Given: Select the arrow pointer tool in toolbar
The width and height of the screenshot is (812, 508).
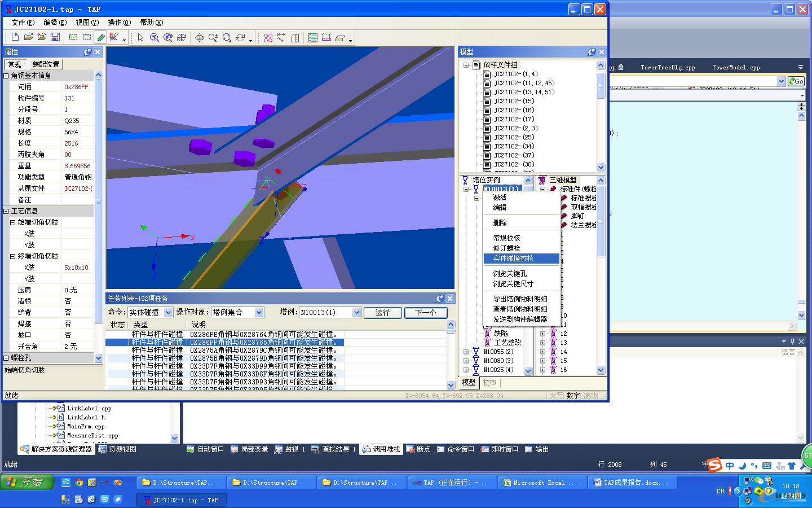Looking at the screenshot, I should [140, 37].
